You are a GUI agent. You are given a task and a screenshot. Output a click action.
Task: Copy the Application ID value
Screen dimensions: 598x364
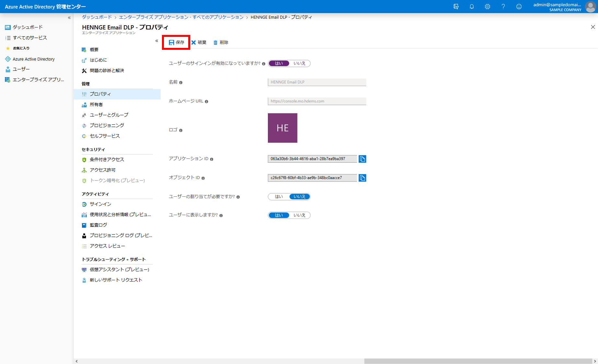click(x=362, y=159)
